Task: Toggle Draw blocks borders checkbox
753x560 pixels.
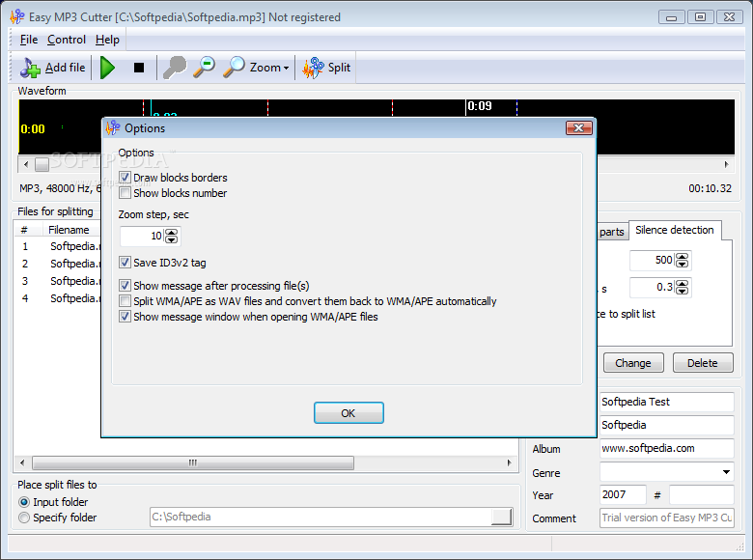Action: click(x=125, y=178)
